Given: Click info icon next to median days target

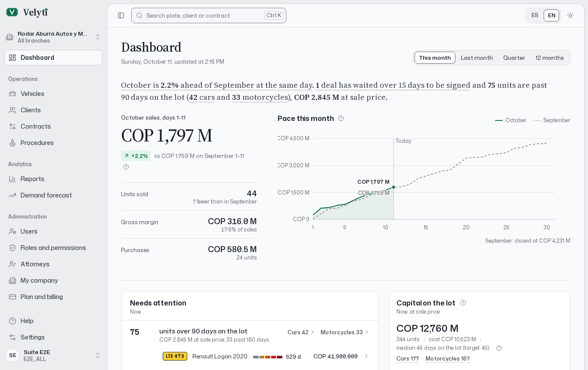Looking at the screenshot, I should 499,348.
